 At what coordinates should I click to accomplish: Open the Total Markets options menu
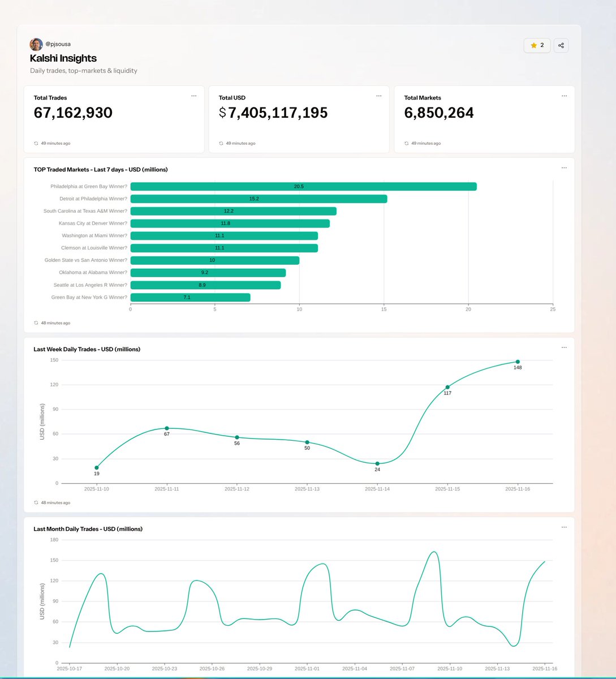click(x=563, y=96)
